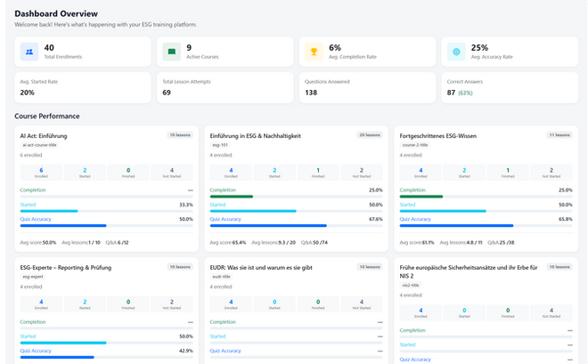Screen dimensions: 588x364
Task: Click the 20 lessons badge
Action: tap(370, 135)
